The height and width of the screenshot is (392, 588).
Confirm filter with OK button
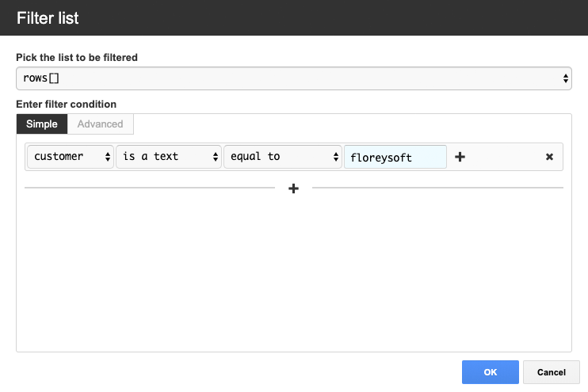[490, 372]
